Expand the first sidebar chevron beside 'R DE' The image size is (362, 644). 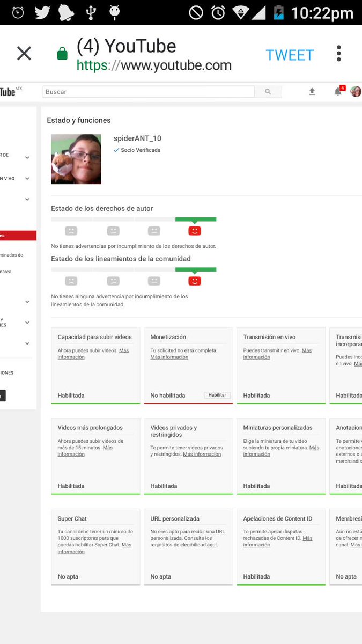point(27,158)
